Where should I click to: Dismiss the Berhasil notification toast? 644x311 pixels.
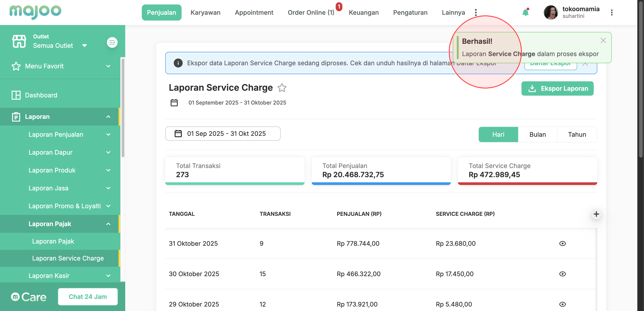coord(603,40)
